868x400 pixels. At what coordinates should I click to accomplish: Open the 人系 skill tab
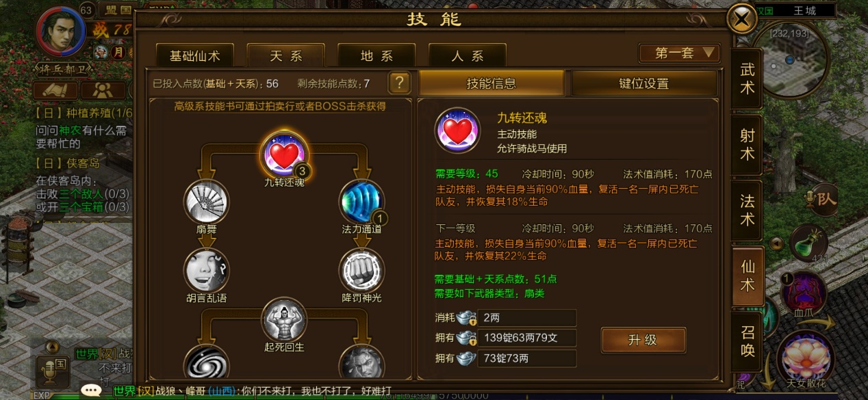(467, 56)
